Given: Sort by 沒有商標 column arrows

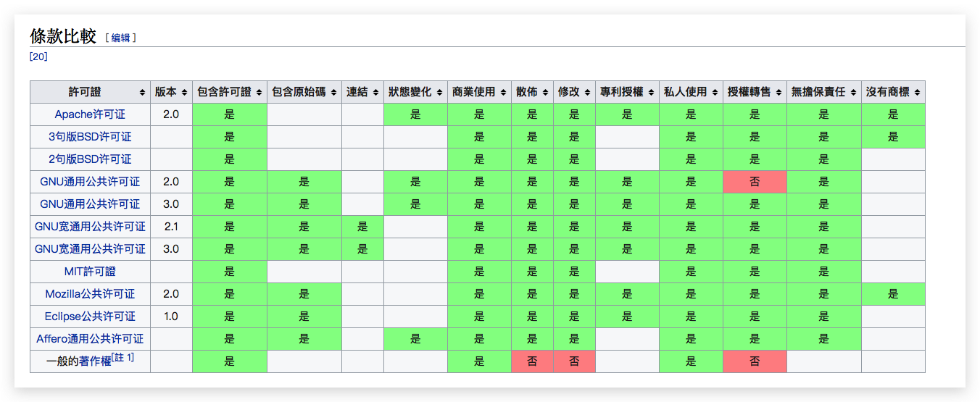Looking at the screenshot, I should pos(917,93).
